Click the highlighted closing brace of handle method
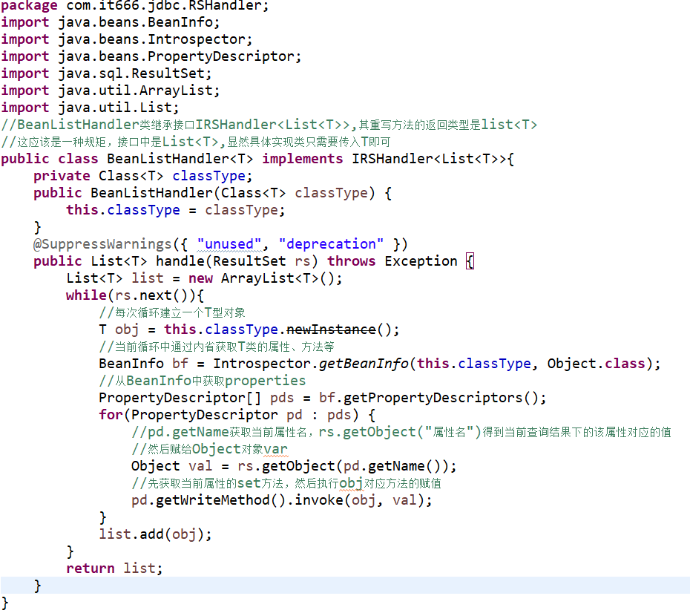 (39, 585)
